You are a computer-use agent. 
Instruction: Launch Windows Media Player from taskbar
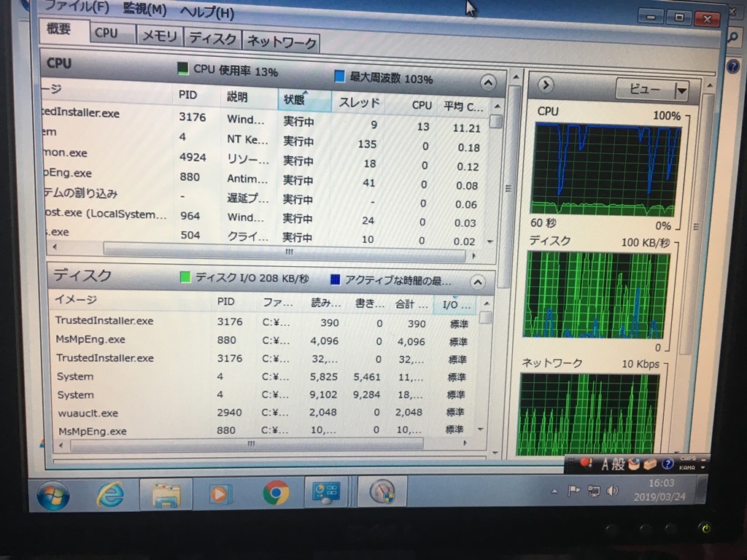coord(220,494)
